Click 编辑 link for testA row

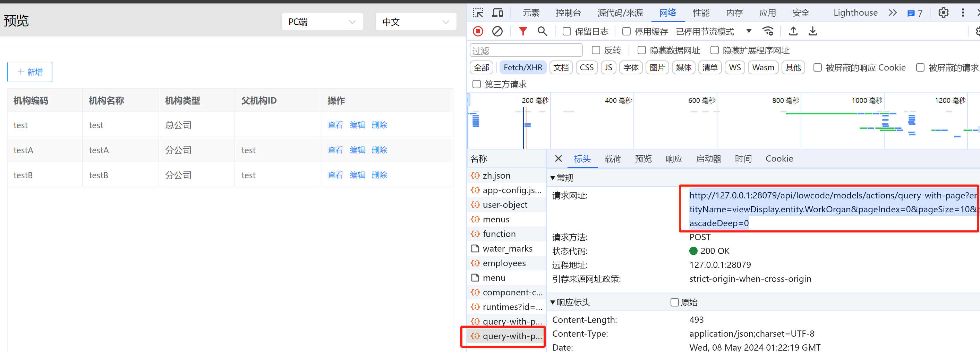pos(357,150)
